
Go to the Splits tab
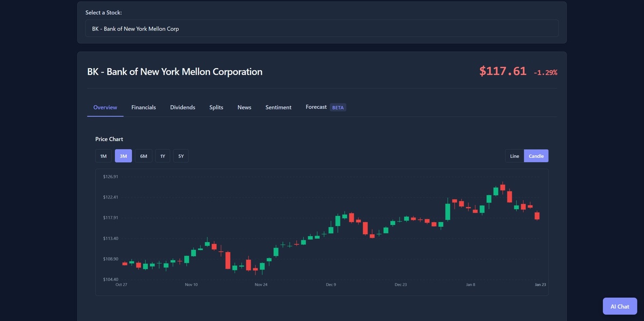pyautogui.click(x=216, y=107)
